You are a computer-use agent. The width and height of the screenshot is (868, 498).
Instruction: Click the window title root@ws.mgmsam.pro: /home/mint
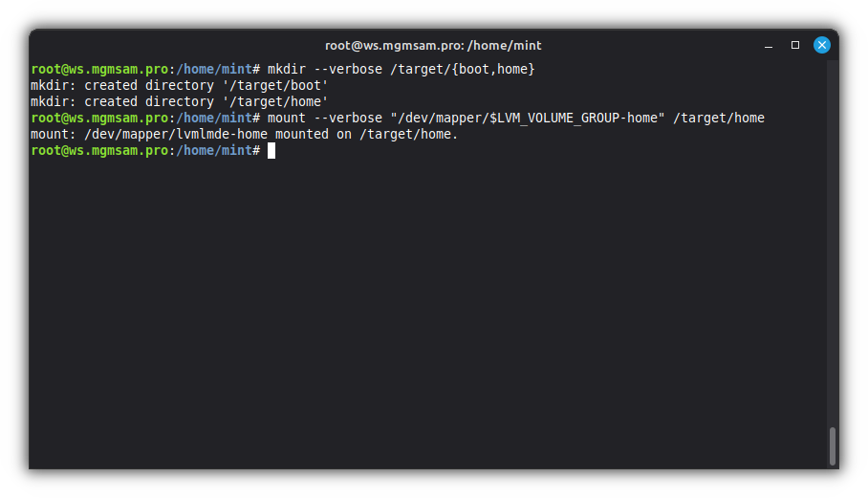click(x=433, y=45)
